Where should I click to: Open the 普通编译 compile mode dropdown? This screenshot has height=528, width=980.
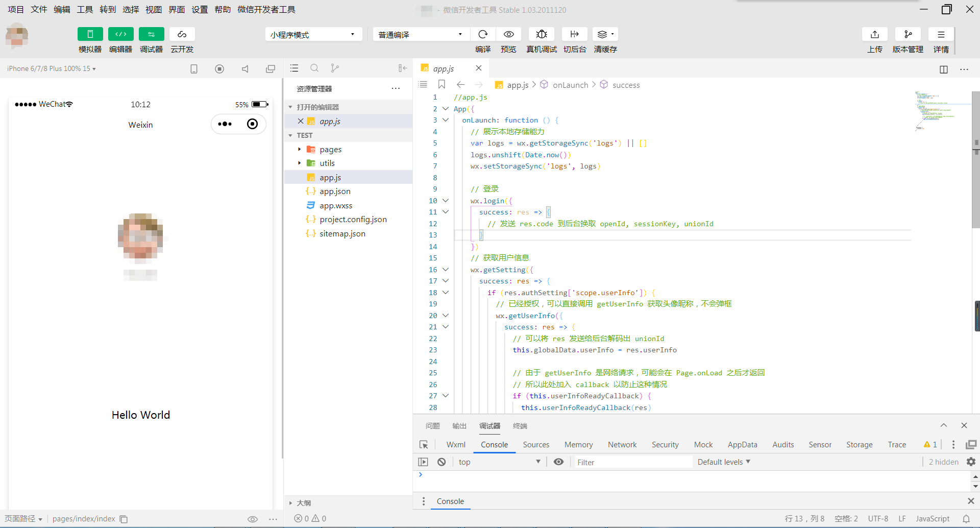pyautogui.click(x=421, y=34)
